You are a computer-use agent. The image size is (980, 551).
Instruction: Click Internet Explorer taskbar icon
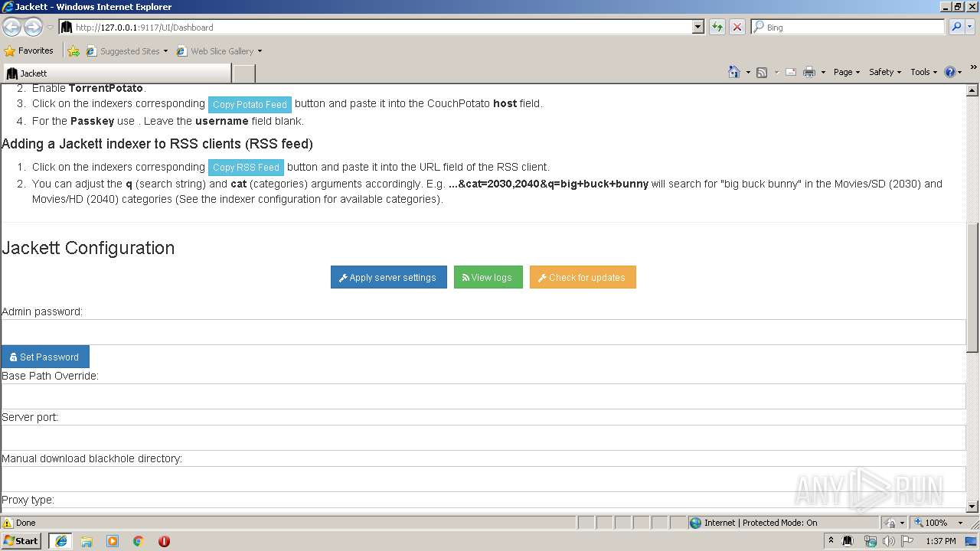click(x=60, y=540)
